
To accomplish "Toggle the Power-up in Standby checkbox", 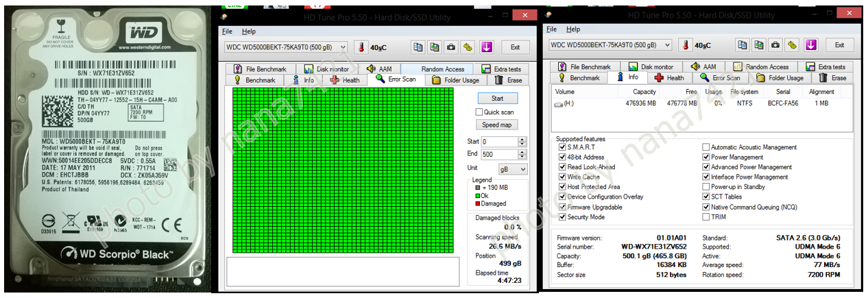I will [706, 187].
